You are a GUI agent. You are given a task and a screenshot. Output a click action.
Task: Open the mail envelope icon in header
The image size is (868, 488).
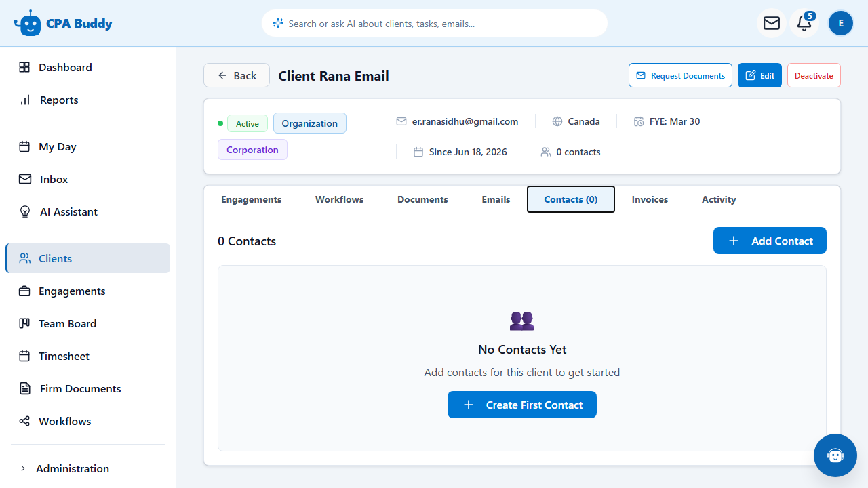tap(772, 23)
